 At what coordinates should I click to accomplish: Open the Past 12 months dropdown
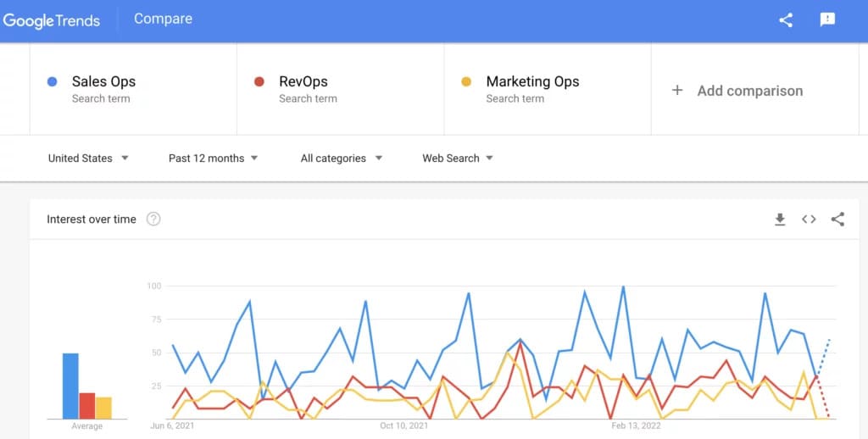click(213, 158)
